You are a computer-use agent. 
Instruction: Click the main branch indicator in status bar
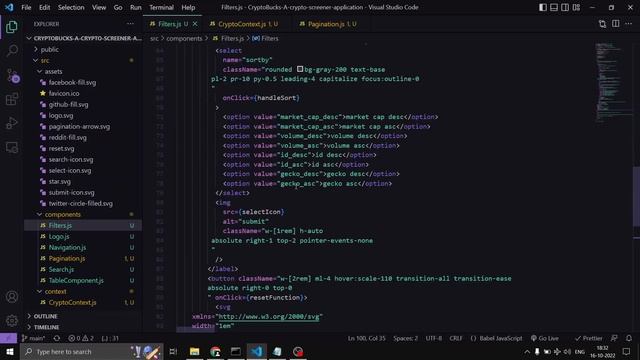[x=33, y=338]
